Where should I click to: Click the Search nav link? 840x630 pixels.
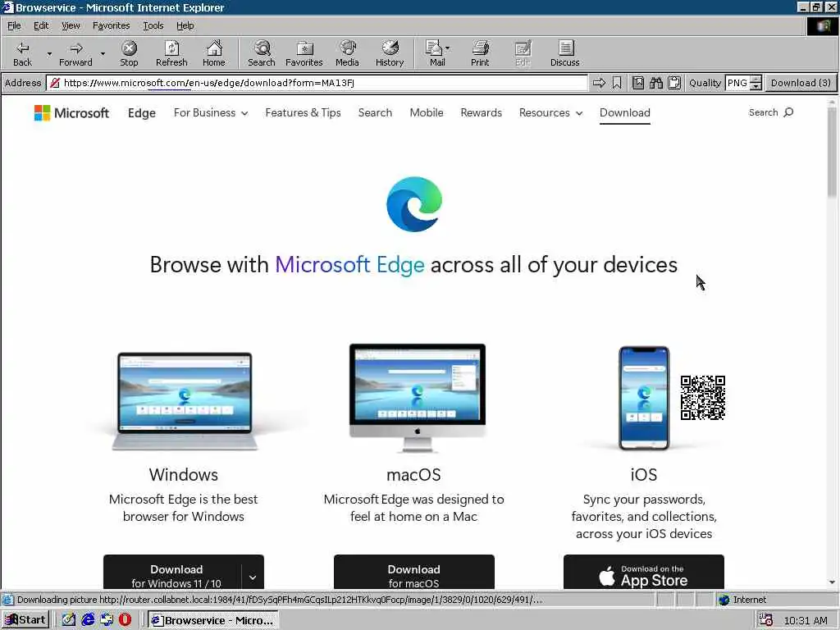tap(375, 113)
